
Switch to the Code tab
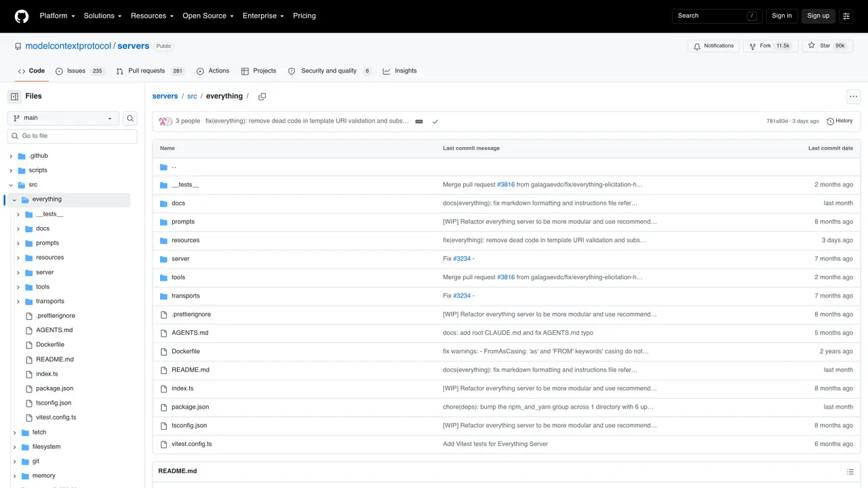click(x=31, y=71)
